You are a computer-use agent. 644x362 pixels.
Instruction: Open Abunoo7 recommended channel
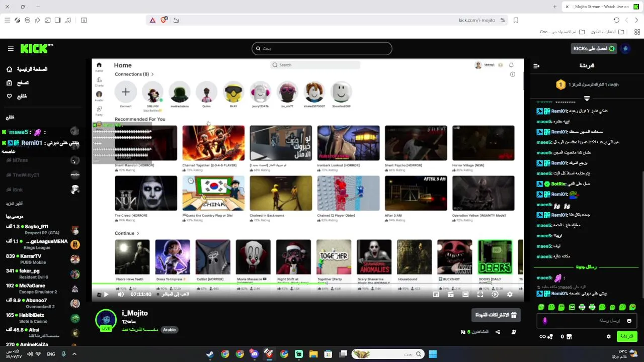(42, 303)
